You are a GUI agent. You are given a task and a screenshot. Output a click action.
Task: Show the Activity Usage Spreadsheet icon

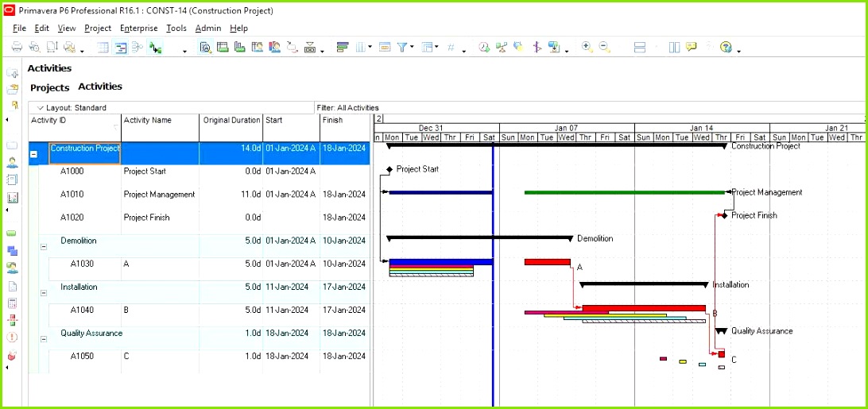(223, 47)
